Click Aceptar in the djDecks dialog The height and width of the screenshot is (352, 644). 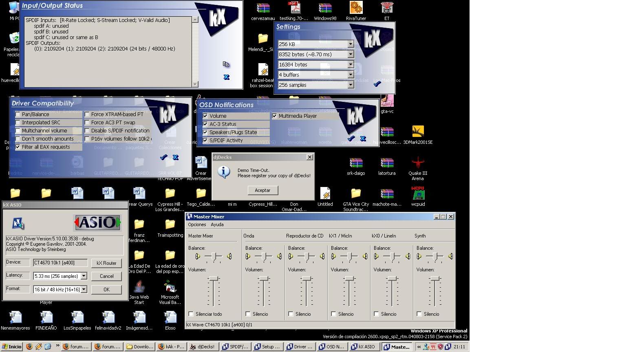263,190
